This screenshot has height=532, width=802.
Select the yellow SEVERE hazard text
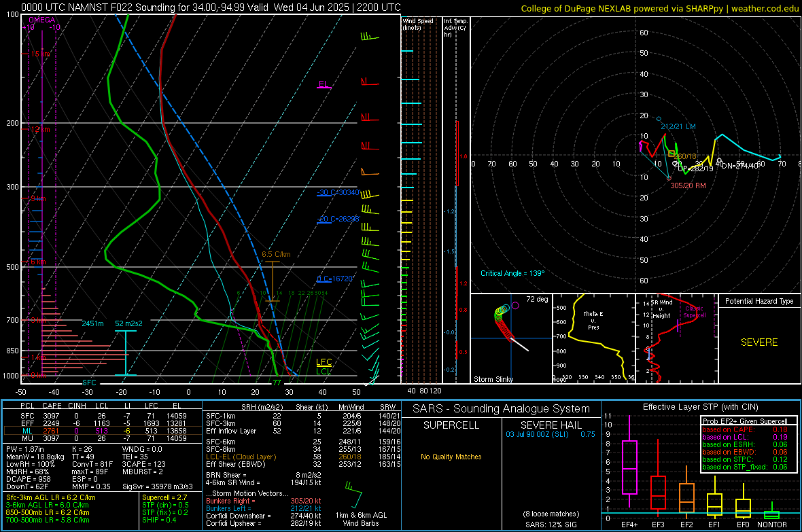pos(759,342)
